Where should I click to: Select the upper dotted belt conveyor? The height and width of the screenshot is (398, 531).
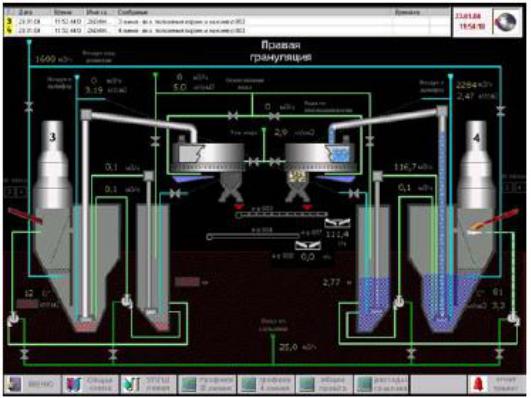[x=281, y=214]
